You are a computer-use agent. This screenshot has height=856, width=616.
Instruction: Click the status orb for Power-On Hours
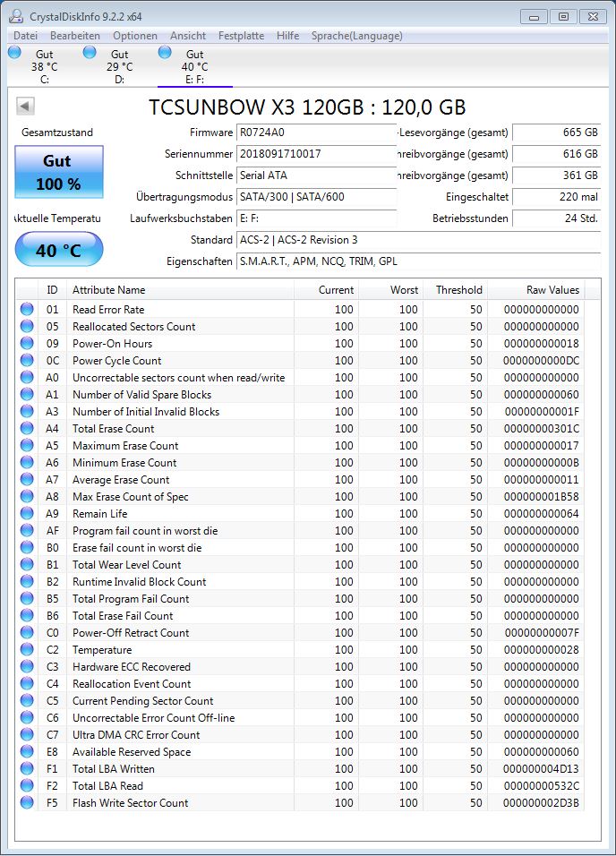(x=27, y=343)
